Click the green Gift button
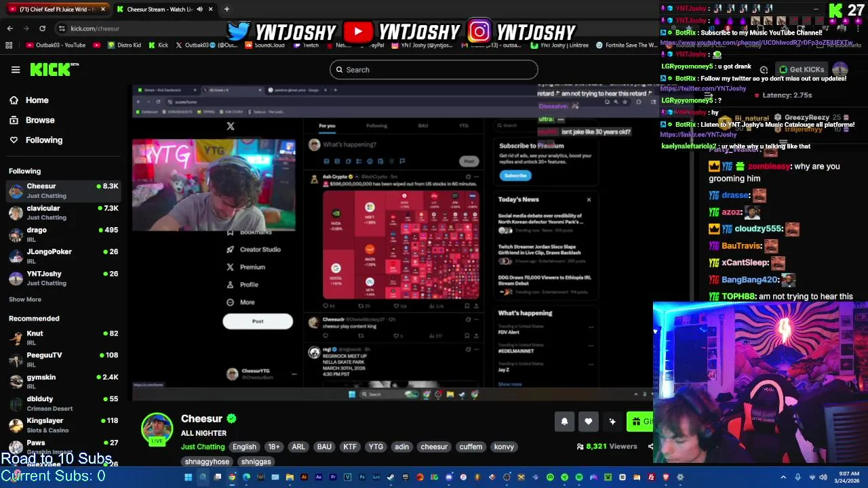 pyautogui.click(x=641, y=422)
